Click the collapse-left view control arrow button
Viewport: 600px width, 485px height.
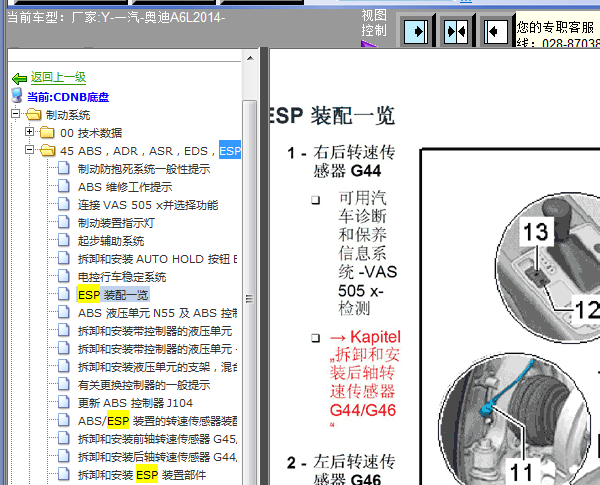(x=496, y=31)
